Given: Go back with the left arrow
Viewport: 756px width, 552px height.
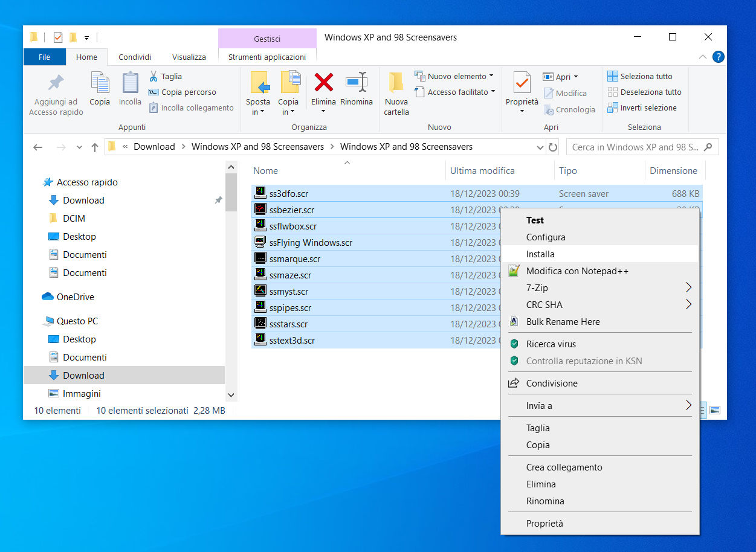Looking at the screenshot, I should tap(38, 147).
